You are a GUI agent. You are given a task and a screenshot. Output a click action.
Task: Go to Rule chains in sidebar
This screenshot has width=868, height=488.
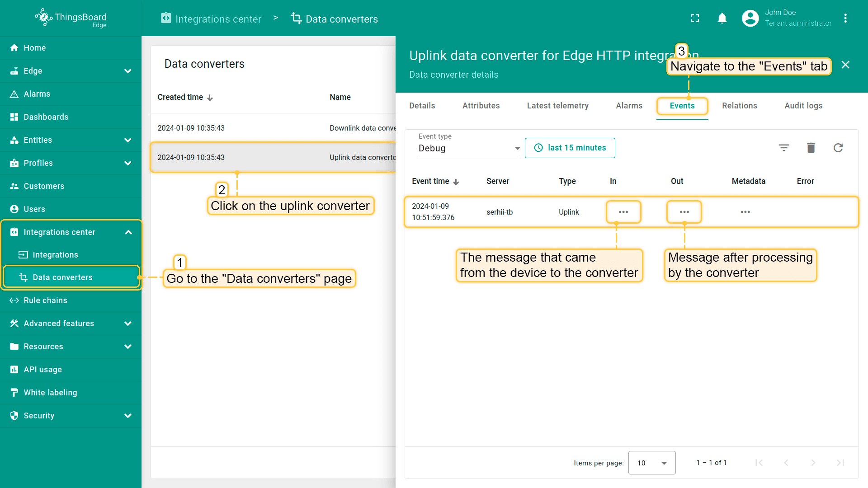click(45, 300)
